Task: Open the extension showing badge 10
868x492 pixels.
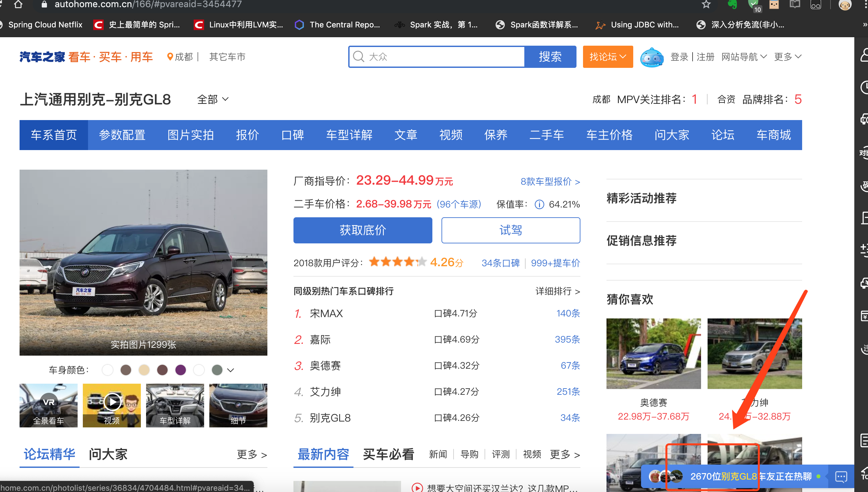Action: 754,6
